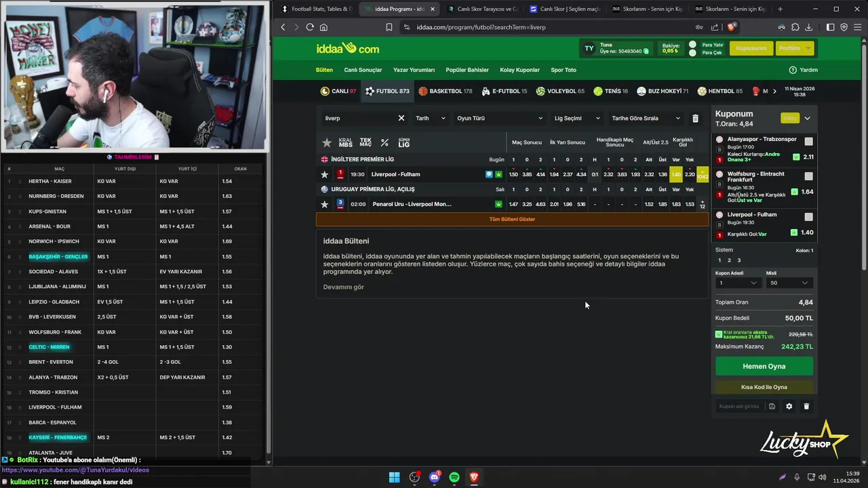This screenshot has width=868, height=488.
Task: Select system option 2 in the coupon
Action: tap(729, 260)
